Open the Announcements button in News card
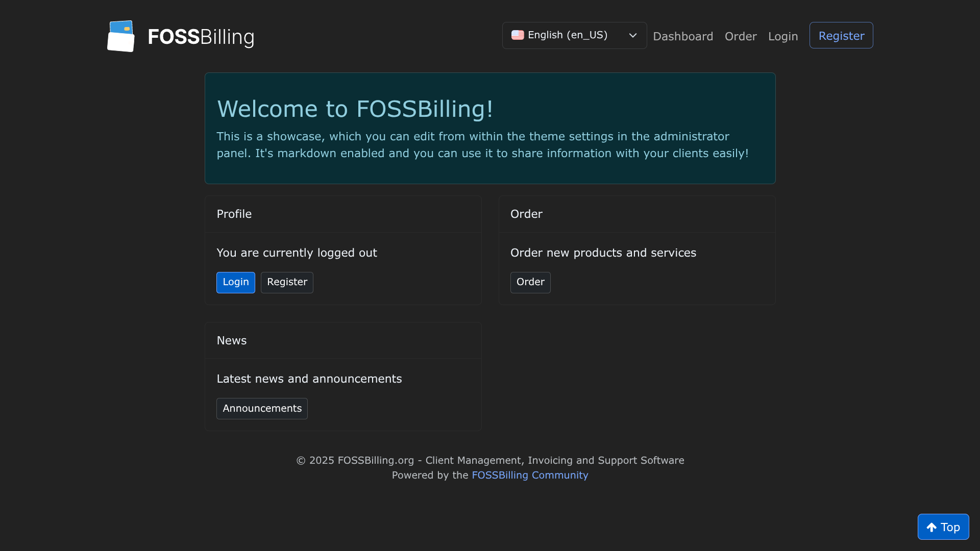 [262, 408]
